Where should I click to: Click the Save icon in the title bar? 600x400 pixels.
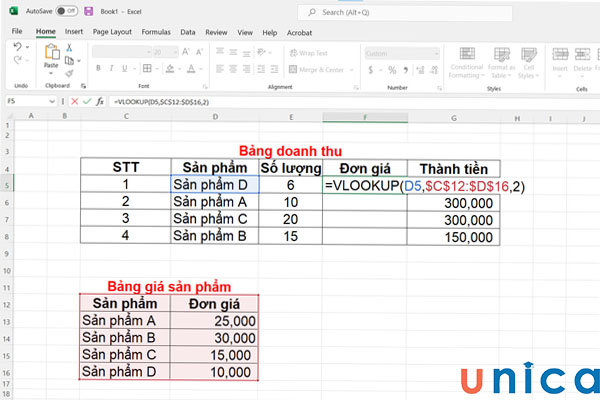(89, 12)
